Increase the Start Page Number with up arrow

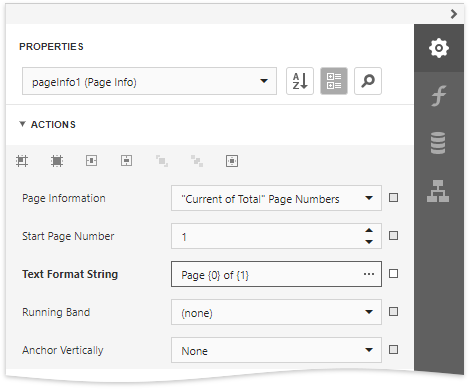click(369, 230)
